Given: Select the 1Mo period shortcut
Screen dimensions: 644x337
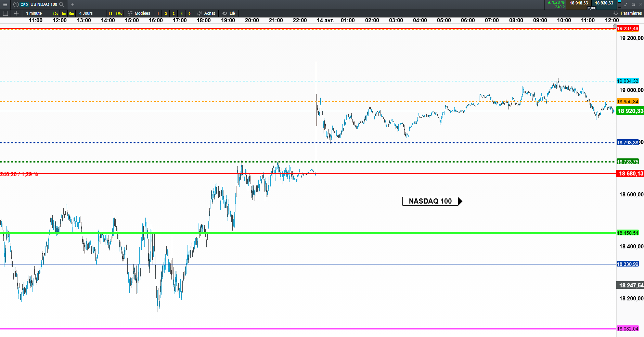Looking at the screenshot, I should click(119, 13).
